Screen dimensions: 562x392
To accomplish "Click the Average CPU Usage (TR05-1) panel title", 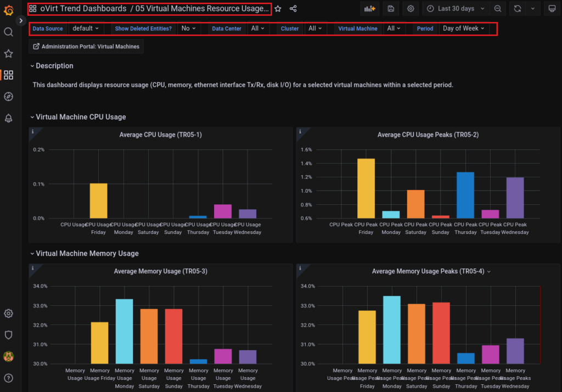I will [x=161, y=135].
